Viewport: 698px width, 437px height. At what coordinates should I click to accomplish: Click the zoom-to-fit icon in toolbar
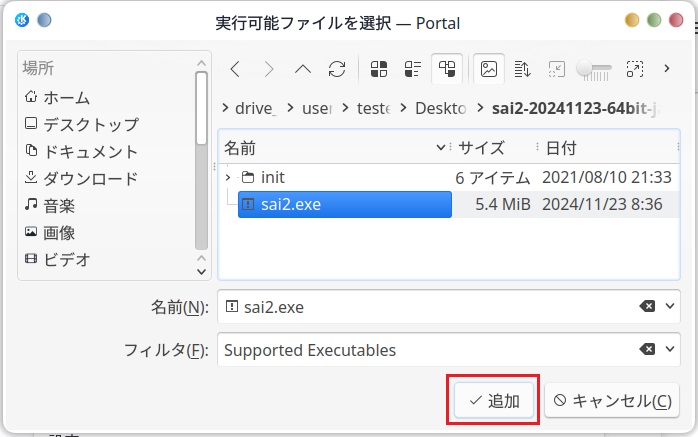(x=634, y=69)
